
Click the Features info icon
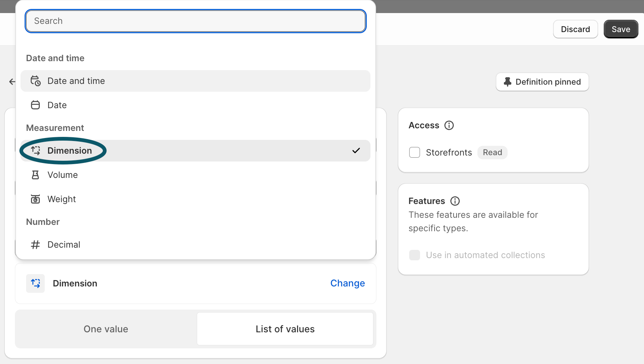455,201
